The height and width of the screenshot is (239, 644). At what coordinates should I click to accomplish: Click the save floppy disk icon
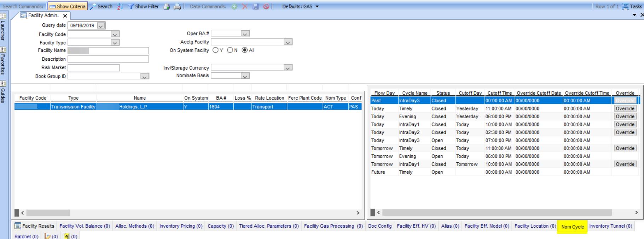(255, 6)
